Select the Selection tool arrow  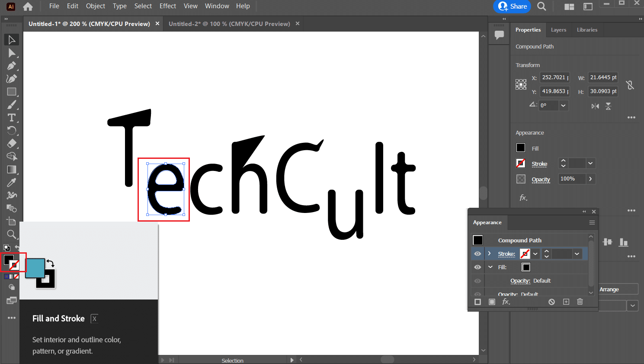pyautogui.click(x=12, y=40)
